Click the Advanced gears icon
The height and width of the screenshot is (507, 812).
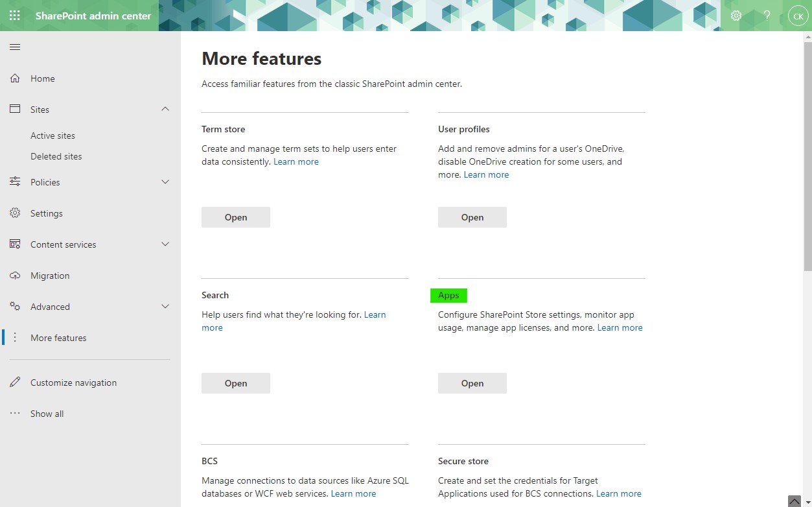click(15, 307)
